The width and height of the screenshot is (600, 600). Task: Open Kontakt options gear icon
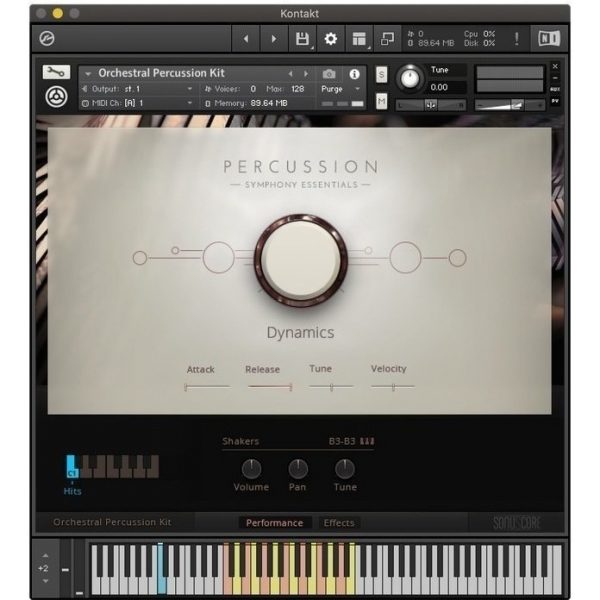click(331, 39)
